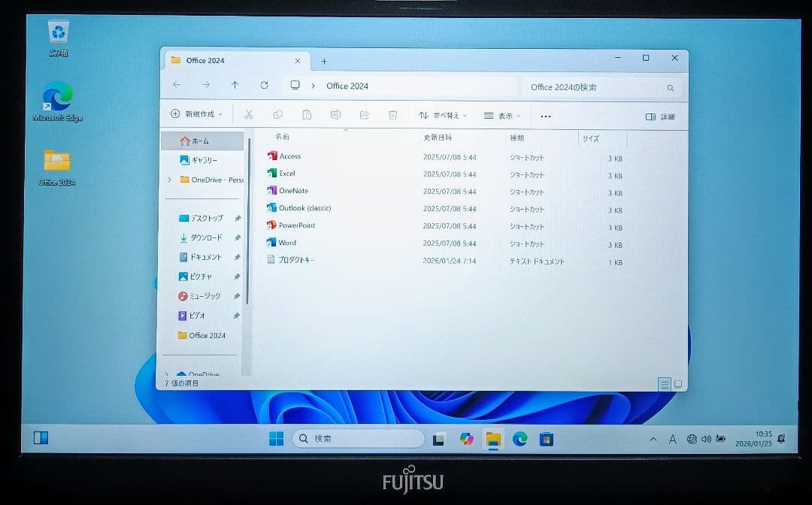812x505 pixels.
Task: Click the Delete icon in the toolbar
Action: pyautogui.click(x=392, y=113)
